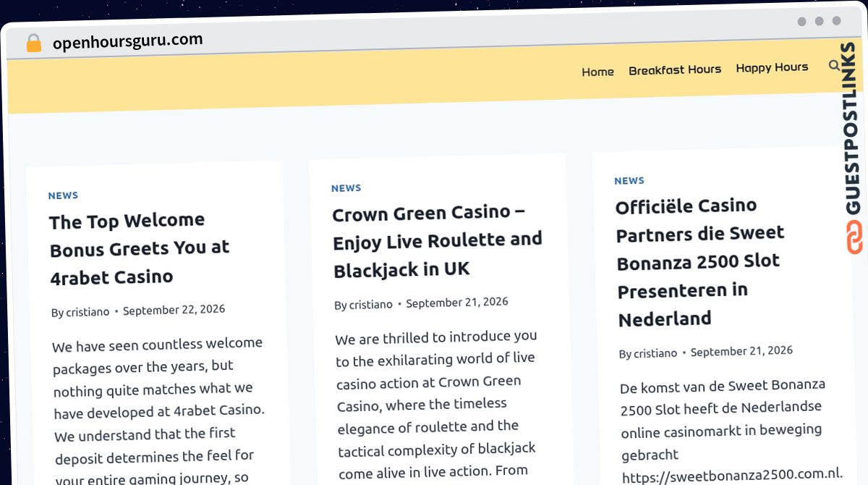868x485 pixels.
Task: Open the Breakfast Hours menu item
Action: pyautogui.click(x=675, y=69)
